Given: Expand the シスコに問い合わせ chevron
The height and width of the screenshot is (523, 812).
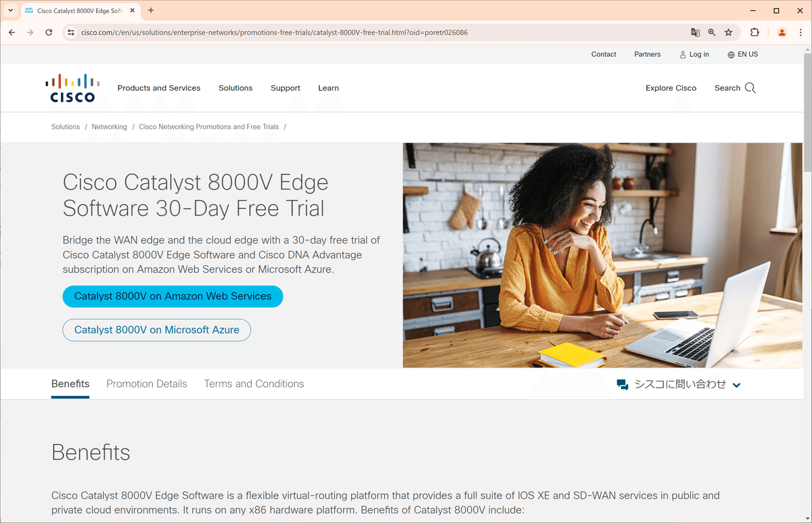Looking at the screenshot, I should click(x=737, y=384).
